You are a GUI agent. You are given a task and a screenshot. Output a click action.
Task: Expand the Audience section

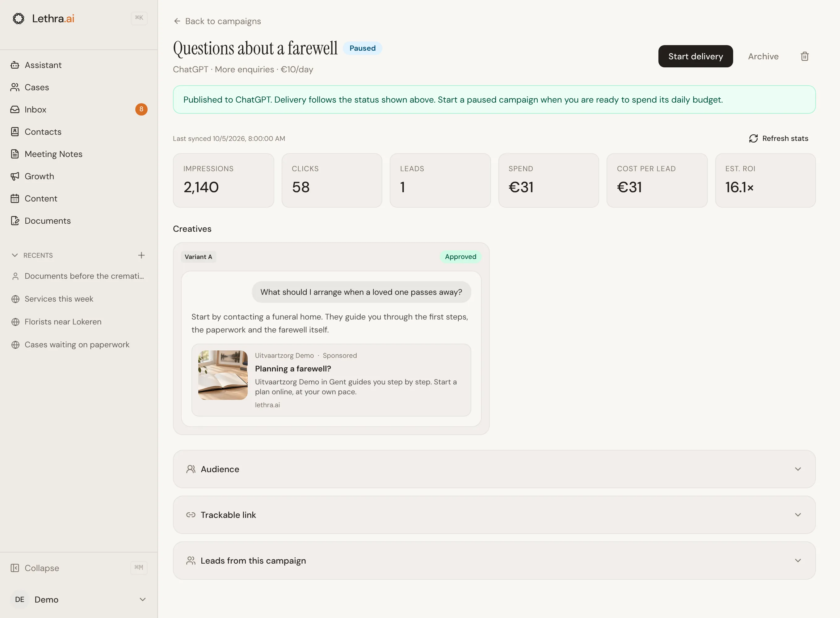click(x=494, y=469)
